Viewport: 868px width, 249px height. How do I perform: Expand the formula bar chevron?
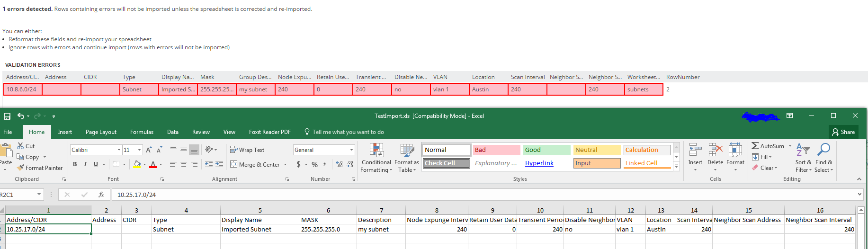(x=859, y=195)
